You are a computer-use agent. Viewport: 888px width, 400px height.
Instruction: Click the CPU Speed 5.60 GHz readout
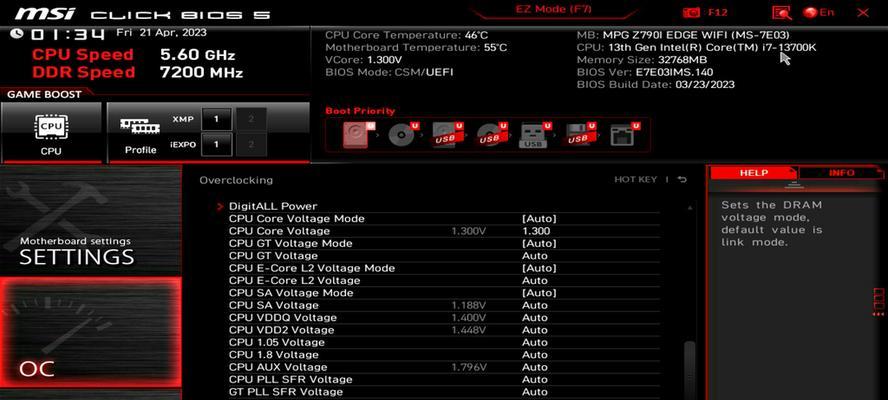[134, 55]
